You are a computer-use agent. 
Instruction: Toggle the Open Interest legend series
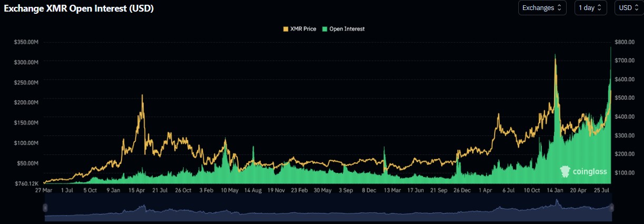tap(343, 29)
